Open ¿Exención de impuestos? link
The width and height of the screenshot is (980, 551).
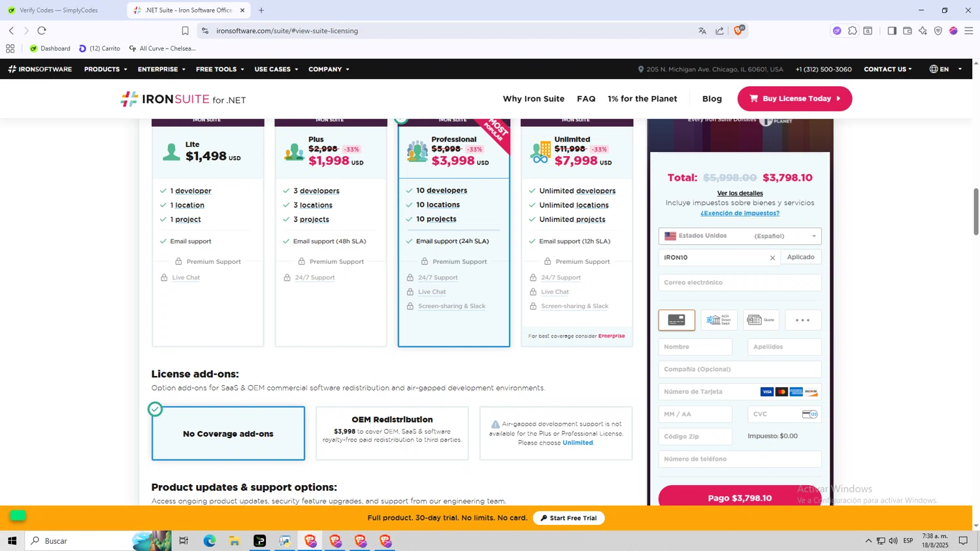(x=740, y=213)
